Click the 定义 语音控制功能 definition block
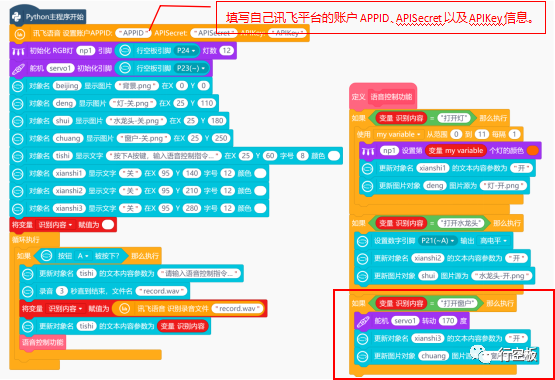The width and height of the screenshot is (555, 380). click(383, 97)
